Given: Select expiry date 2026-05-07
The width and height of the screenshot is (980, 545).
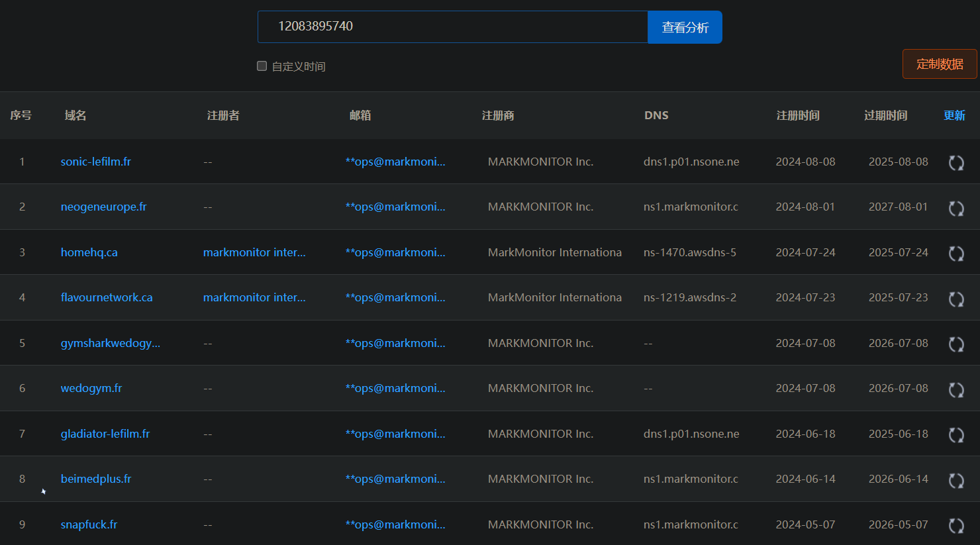Looking at the screenshot, I should point(898,524).
